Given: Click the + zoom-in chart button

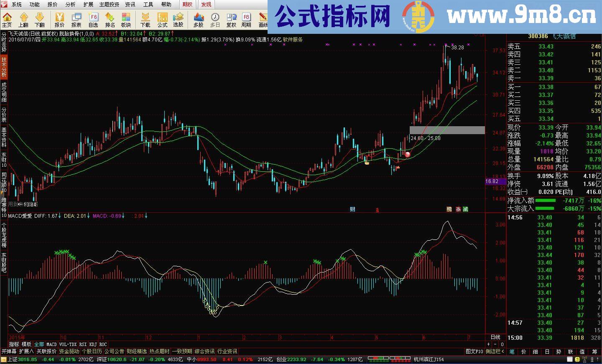Looking at the screenshot, I should click(x=489, y=344).
